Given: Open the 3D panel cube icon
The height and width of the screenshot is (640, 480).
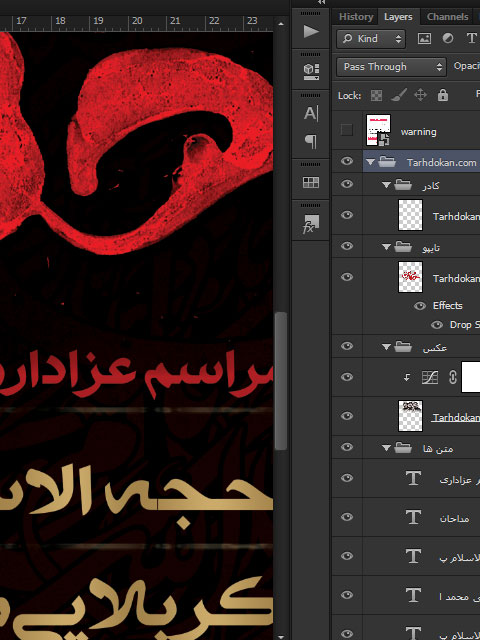Looking at the screenshot, I should [x=311, y=71].
